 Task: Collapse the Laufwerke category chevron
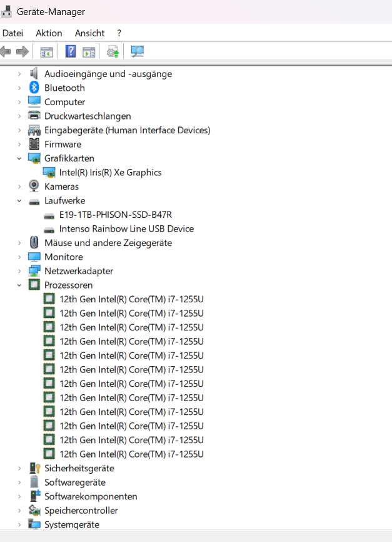click(x=19, y=201)
